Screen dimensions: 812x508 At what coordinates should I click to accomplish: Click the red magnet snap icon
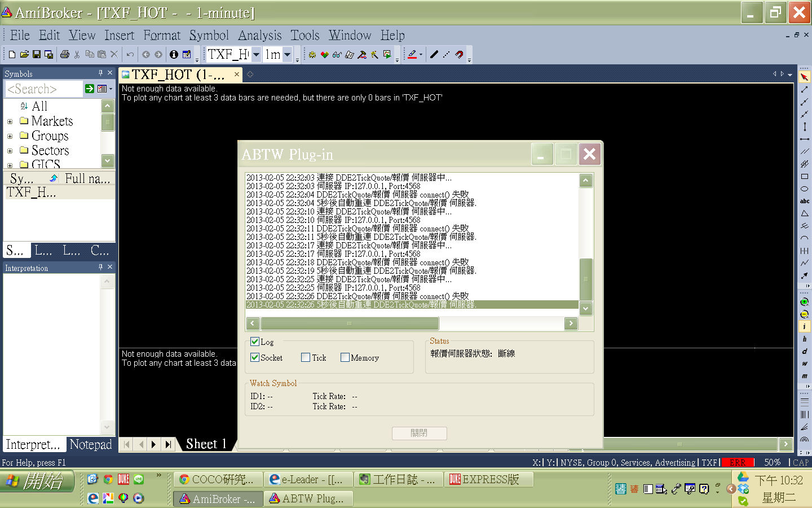tap(459, 55)
